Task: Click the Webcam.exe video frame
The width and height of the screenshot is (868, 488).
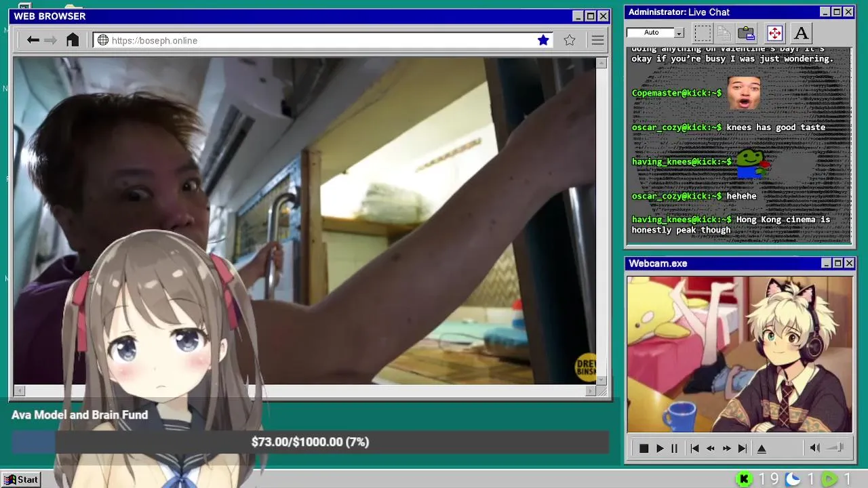Action: [x=740, y=354]
